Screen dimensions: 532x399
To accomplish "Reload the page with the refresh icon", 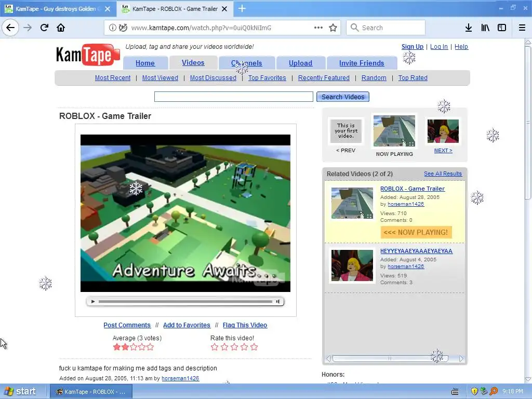I will (x=44, y=28).
